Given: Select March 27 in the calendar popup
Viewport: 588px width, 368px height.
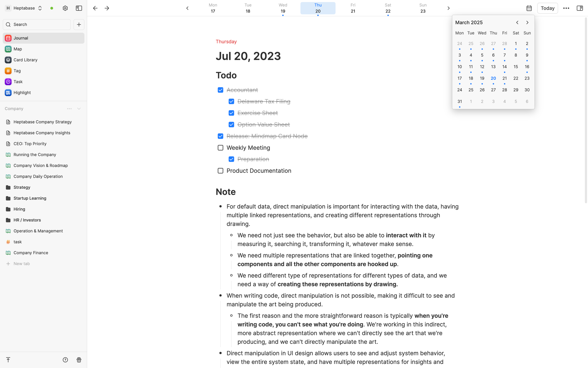Looking at the screenshot, I should point(493,90).
